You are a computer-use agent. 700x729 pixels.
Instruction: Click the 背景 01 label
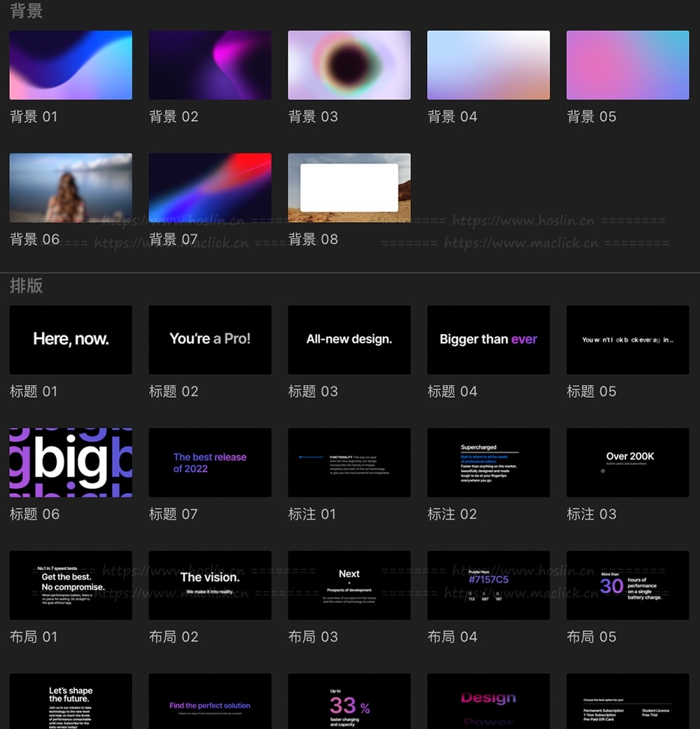click(34, 116)
